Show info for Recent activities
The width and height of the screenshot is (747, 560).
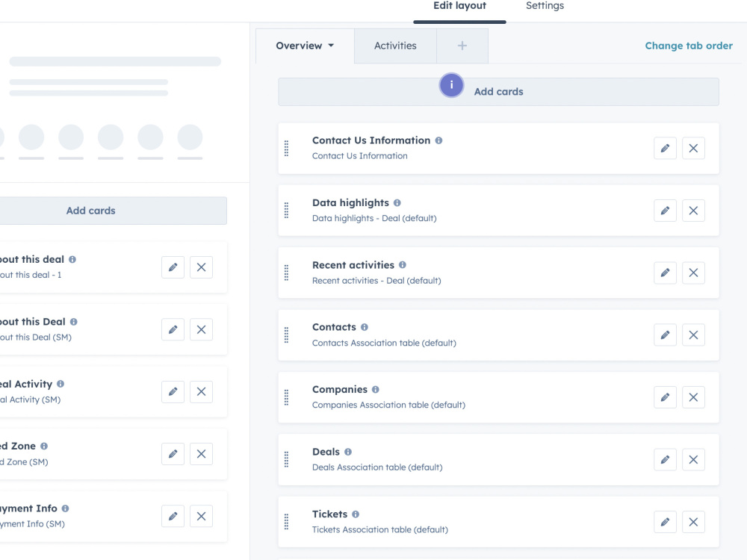[403, 265]
